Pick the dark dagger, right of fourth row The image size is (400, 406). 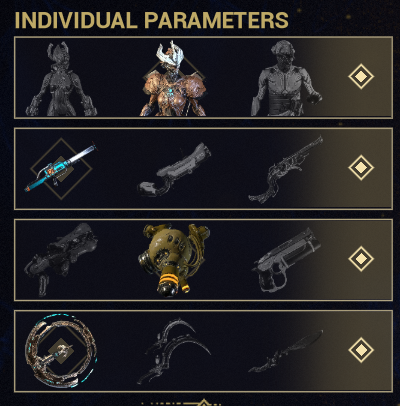tap(285, 351)
